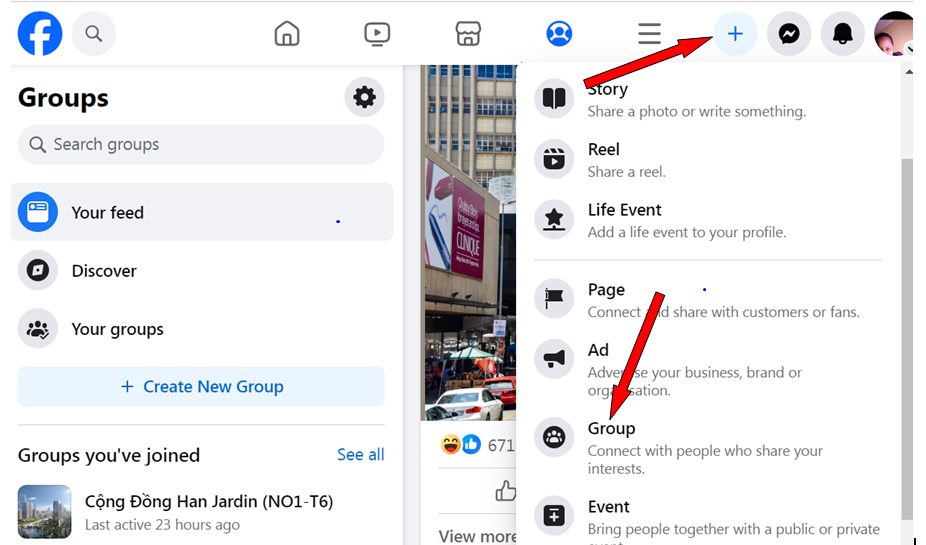Screen dimensions: 926x545
Task: Open the Marketplace storefront icon
Action: (x=468, y=34)
